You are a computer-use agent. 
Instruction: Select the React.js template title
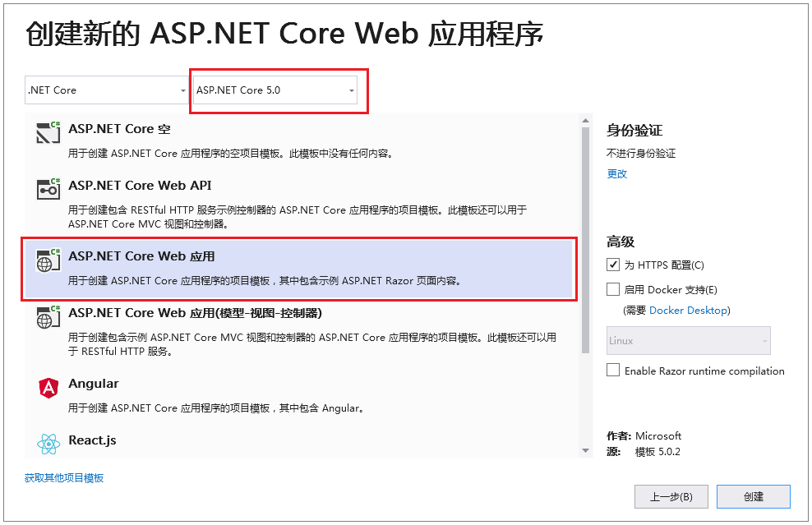pos(92,440)
